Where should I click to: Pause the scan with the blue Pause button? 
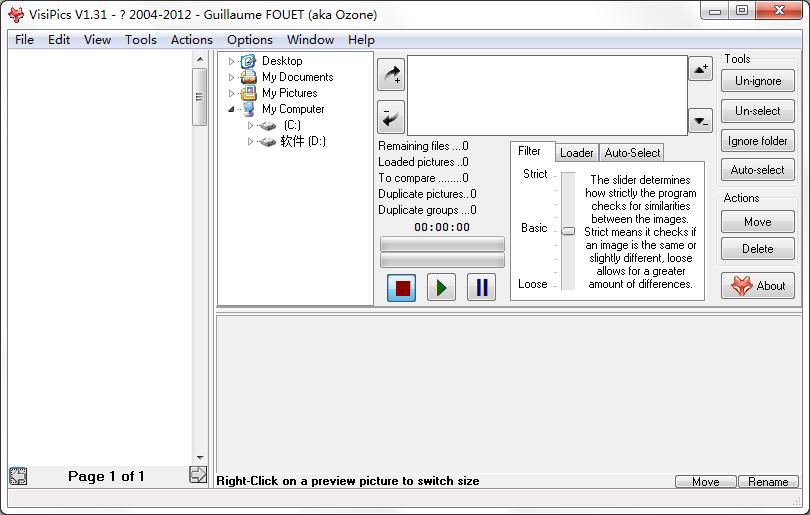(482, 288)
